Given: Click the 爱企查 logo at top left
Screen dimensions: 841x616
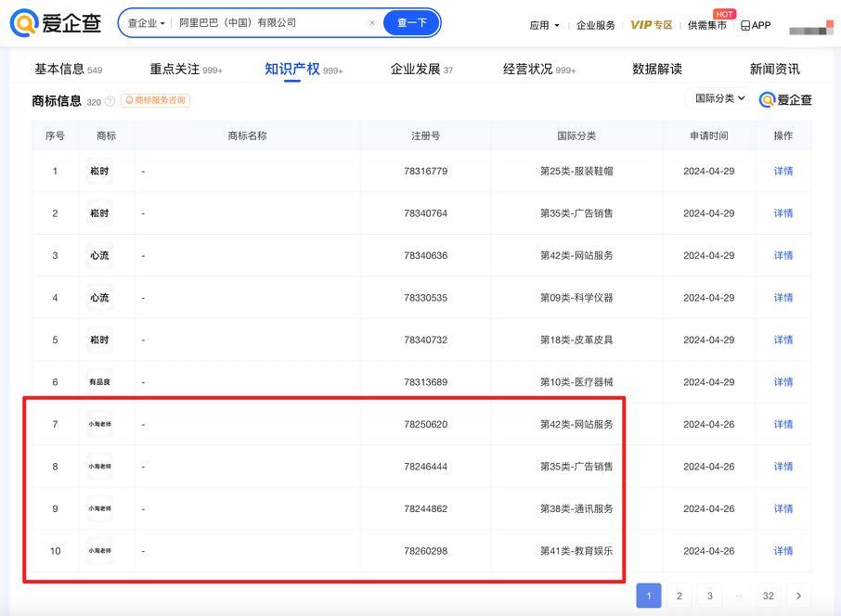Looking at the screenshot, I should [x=56, y=23].
